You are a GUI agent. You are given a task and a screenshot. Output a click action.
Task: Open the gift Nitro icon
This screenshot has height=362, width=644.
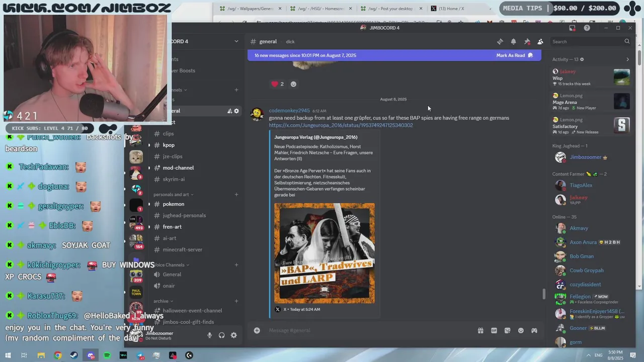(480, 330)
